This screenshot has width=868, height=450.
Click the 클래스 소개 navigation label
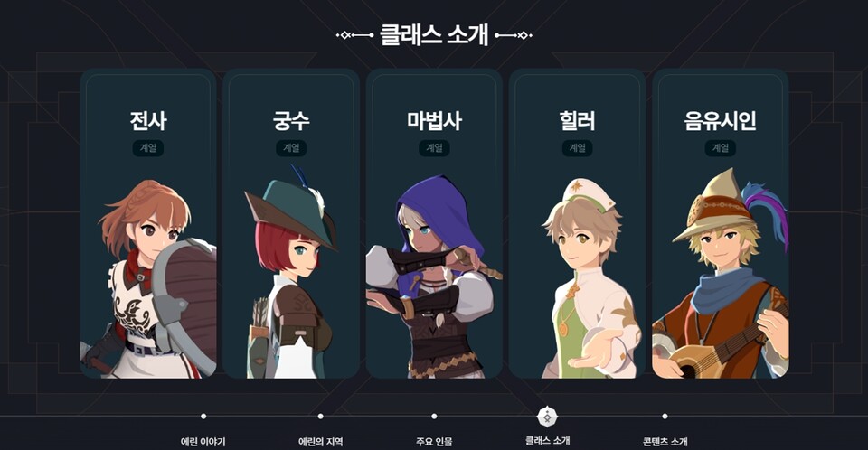tap(548, 441)
